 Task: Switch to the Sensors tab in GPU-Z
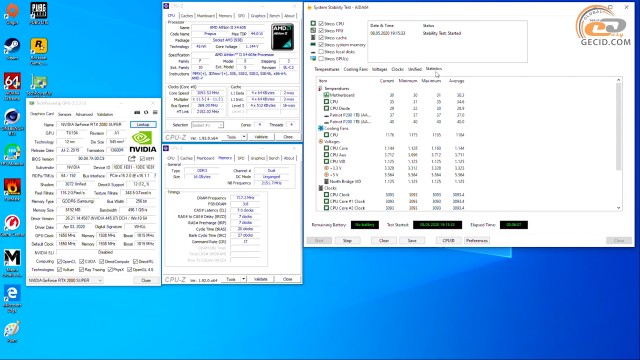[x=64, y=114]
